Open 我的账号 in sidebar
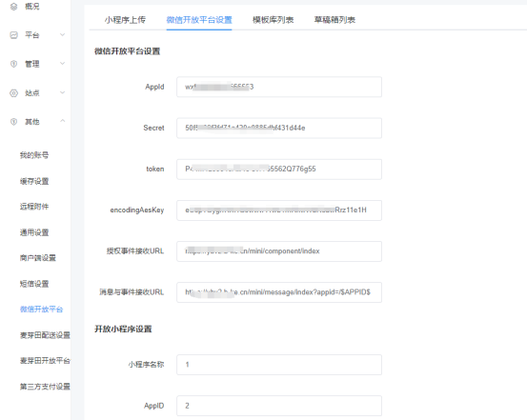This screenshot has width=527, height=420. 34,155
